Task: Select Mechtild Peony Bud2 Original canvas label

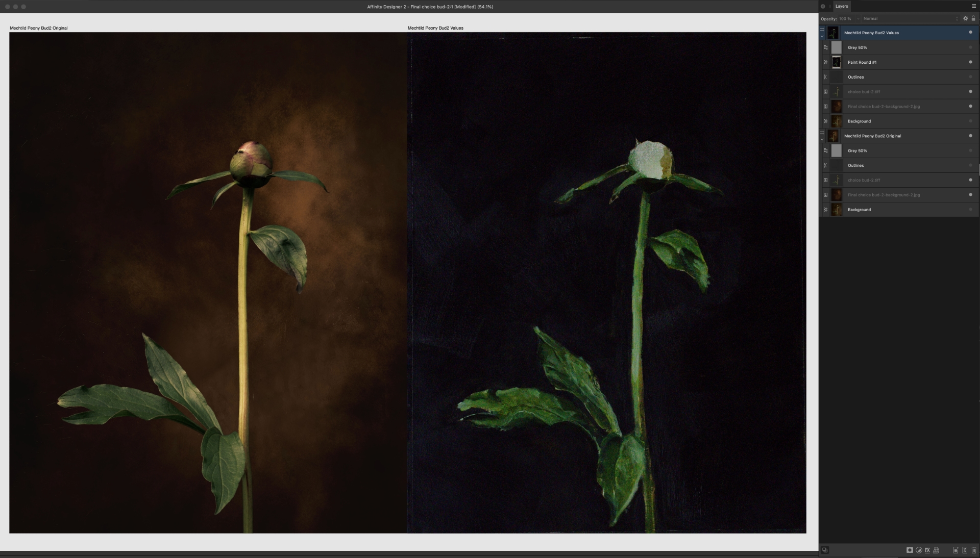Action: (39, 28)
